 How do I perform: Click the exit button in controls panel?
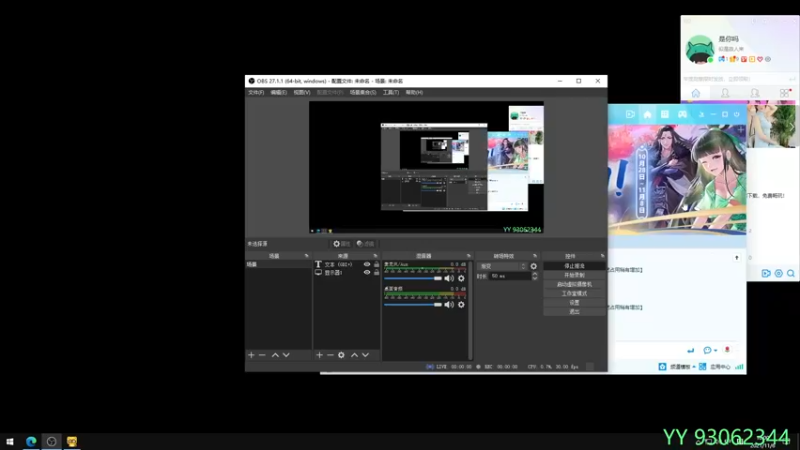click(x=574, y=312)
